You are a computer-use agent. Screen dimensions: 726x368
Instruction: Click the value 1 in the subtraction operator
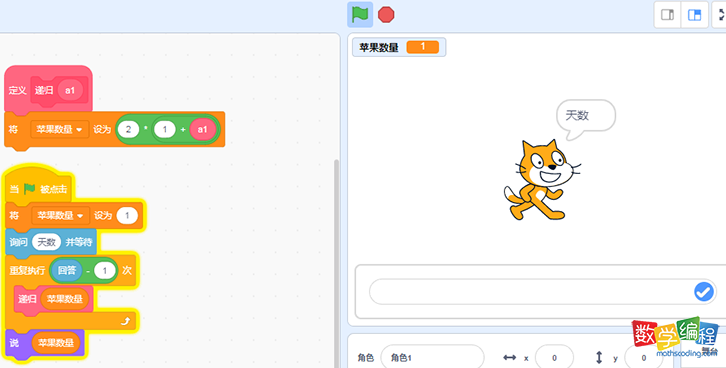click(105, 270)
